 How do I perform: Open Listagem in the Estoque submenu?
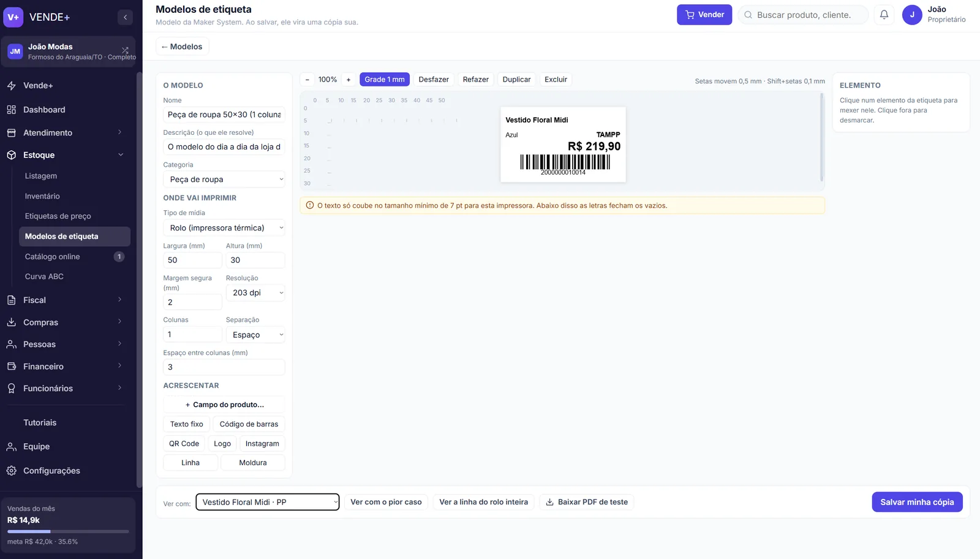(41, 176)
